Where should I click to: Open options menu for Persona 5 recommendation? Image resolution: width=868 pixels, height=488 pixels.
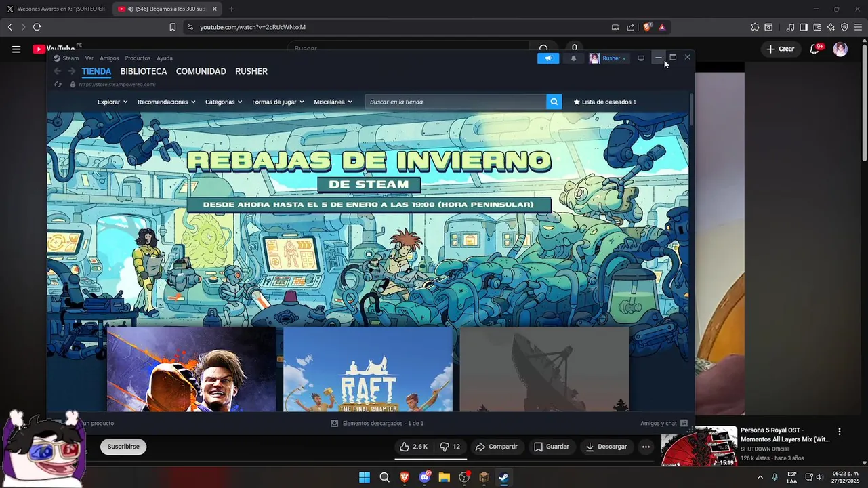coord(839,432)
